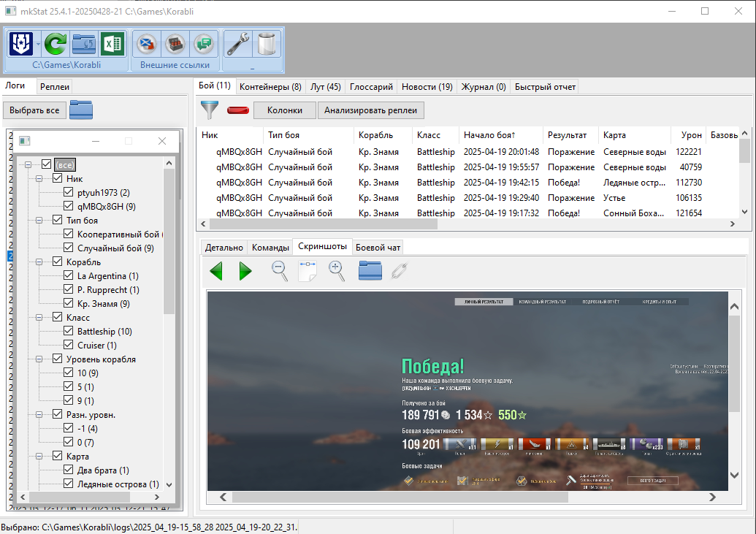Show next screenshot with green right arrow

tap(245, 270)
